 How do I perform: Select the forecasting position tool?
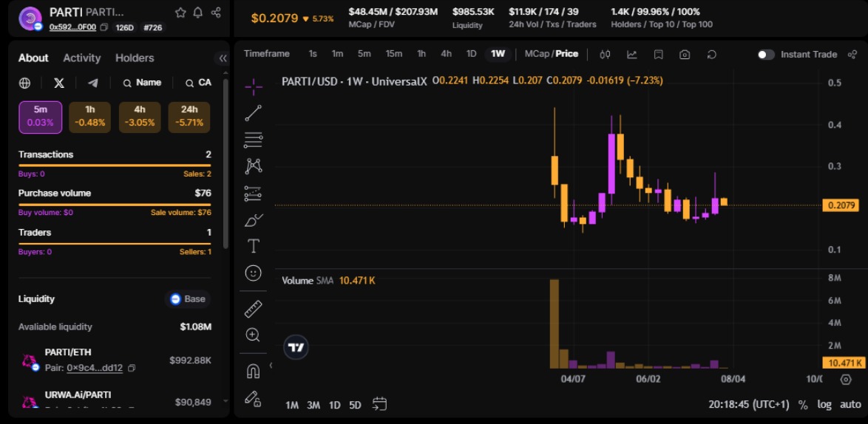pyautogui.click(x=253, y=193)
